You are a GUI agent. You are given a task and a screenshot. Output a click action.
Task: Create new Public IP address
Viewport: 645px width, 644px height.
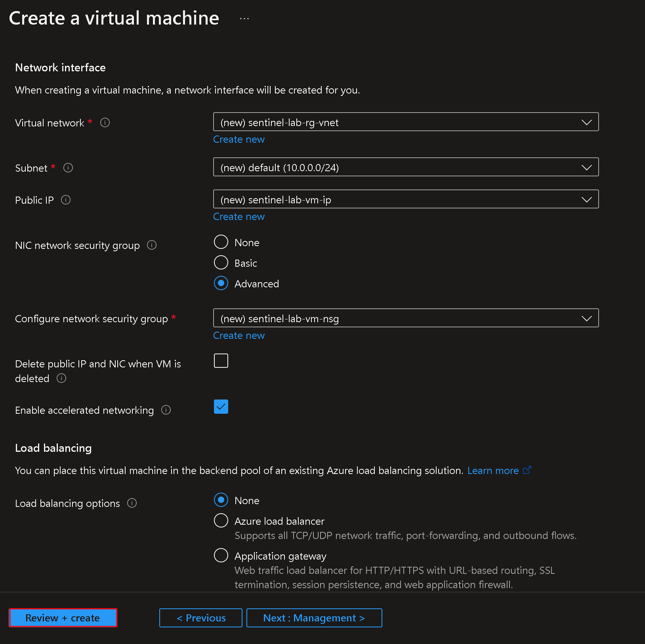click(x=239, y=216)
